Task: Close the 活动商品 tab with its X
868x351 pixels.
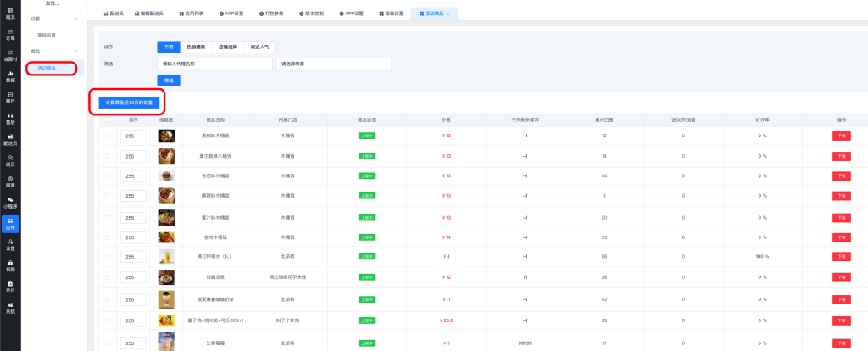Action: (x=448, y=14)
